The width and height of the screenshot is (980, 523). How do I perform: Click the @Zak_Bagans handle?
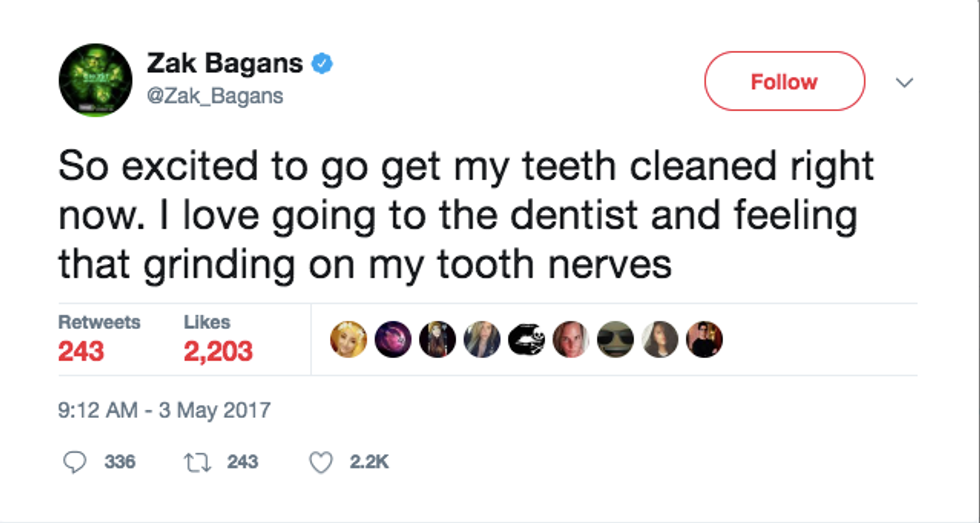click(215, 96)
